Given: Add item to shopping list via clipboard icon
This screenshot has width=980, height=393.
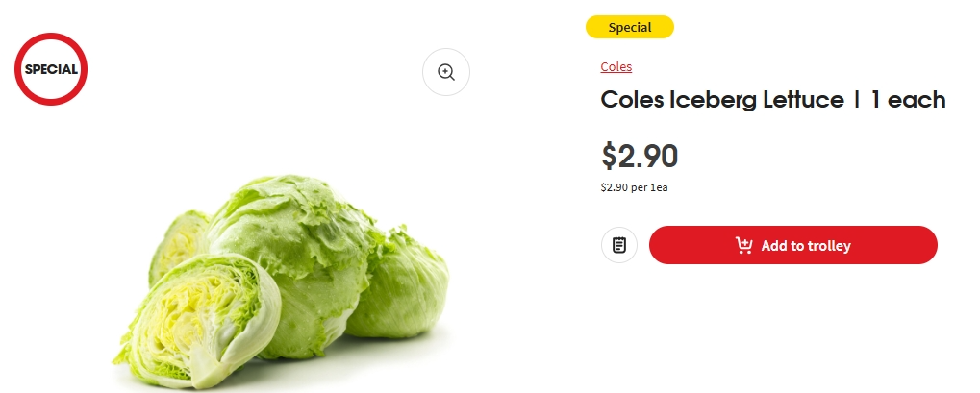Looking at the screenshot, I should point(618,245).
